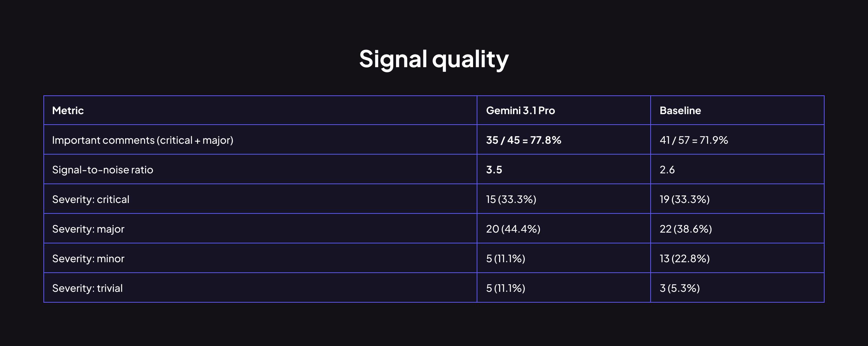The image size is (868, 346).
Task: Click the Signal quality heading
Action: pos(434,59)
